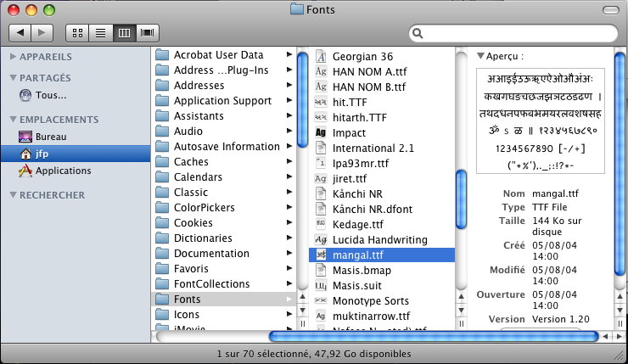Select the Lucida Handwriting font
Image resolution: width=628 pixels, height=364 pixels.
pyautogui.click(x=379, y=240)
